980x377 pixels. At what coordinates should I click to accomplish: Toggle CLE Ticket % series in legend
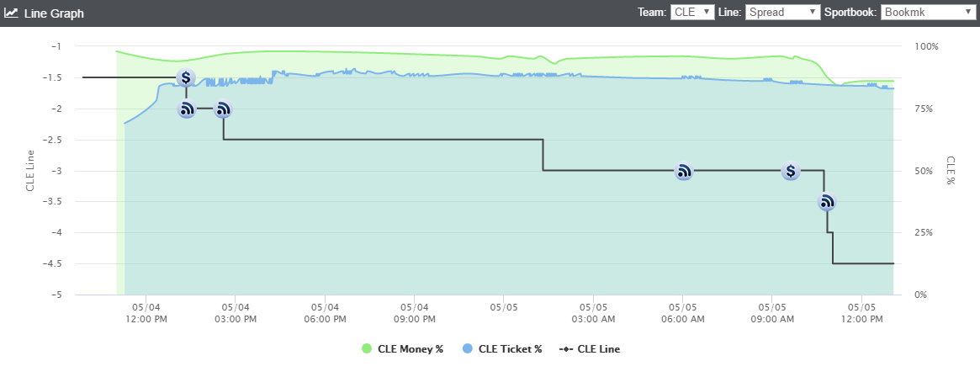pos(502,349)
